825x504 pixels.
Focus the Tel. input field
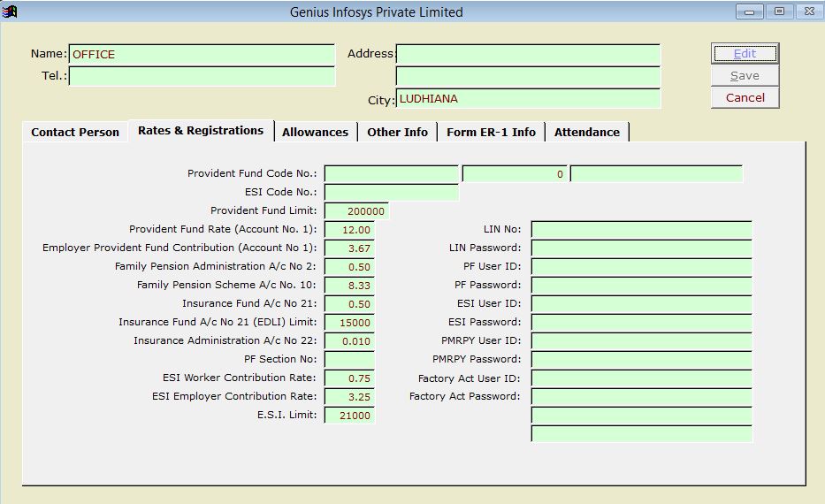coord(202,76)
